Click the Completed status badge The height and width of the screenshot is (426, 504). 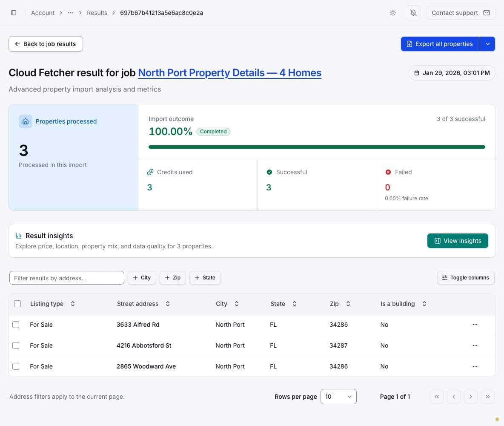click(x=213, y=131)
